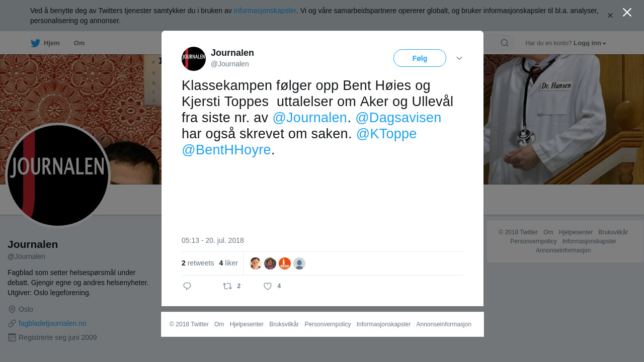
Task: Click the search magnifier icon
Action: (x=505, y=43)
